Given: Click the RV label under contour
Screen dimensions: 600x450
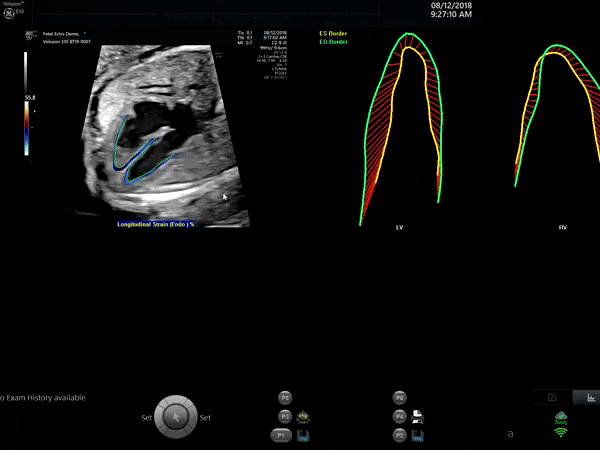Looking at the screenshot, I should pos(562,228).
